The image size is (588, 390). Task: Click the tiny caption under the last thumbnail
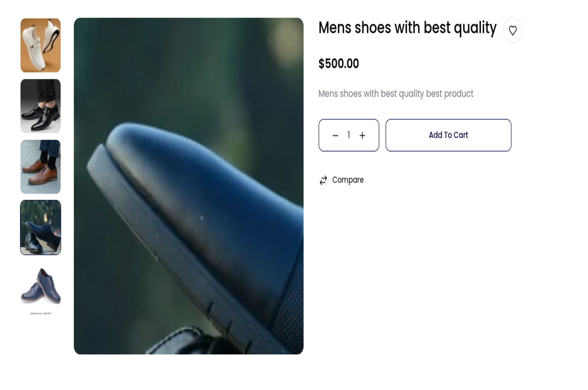click(x=41, y=313)
